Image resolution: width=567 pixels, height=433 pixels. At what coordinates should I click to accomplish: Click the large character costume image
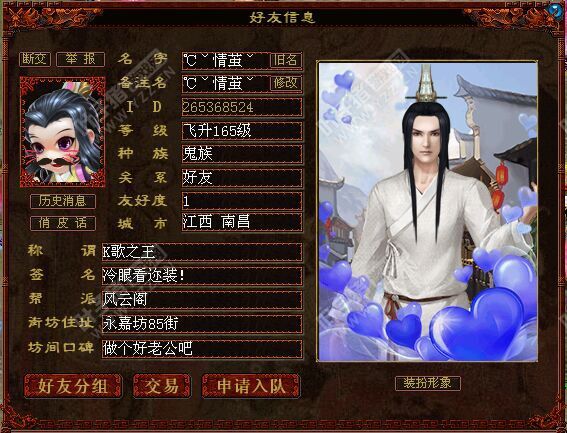tap(427, 211)
